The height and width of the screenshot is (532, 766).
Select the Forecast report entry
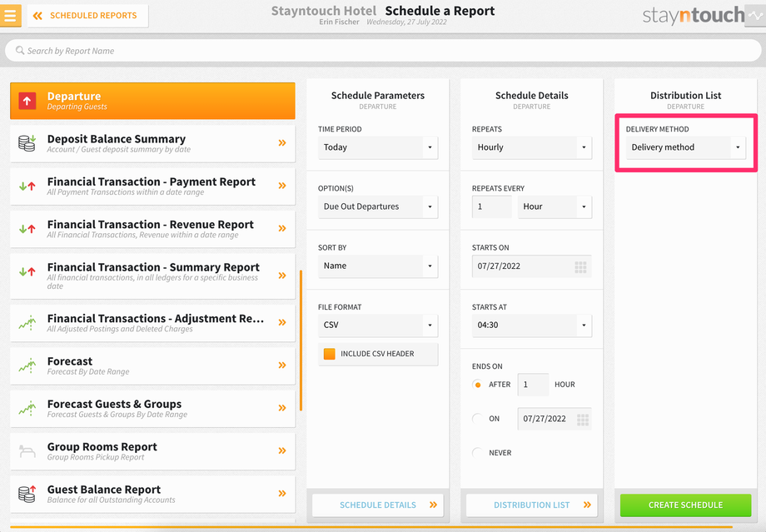click(x=152, y=365)
